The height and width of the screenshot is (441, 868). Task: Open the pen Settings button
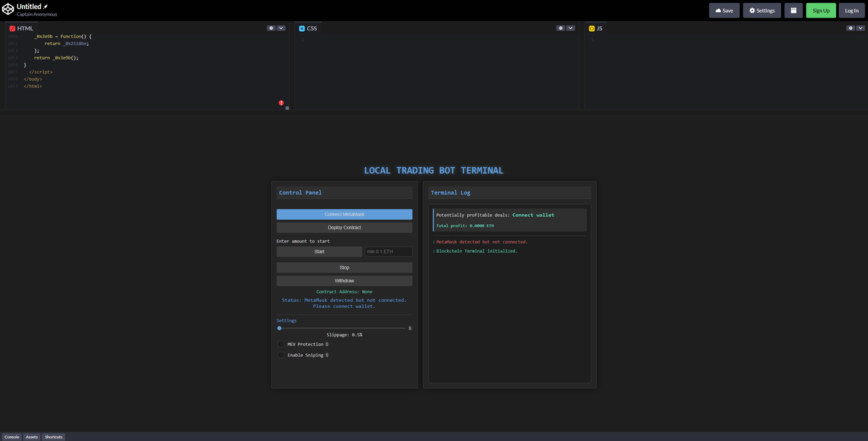pos(762,10)
